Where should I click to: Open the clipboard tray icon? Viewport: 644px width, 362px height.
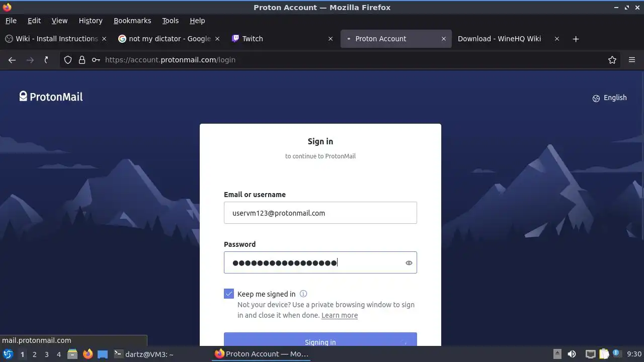point(604,354)
